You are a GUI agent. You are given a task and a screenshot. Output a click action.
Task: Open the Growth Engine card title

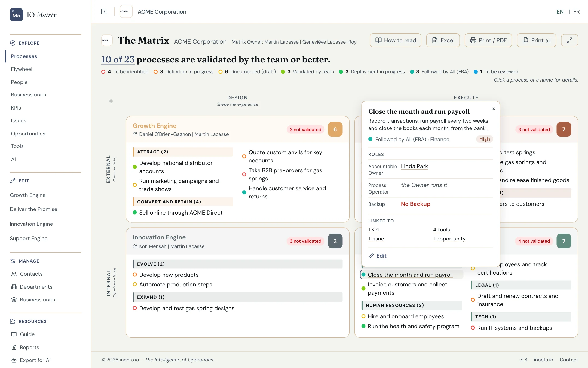155,126
